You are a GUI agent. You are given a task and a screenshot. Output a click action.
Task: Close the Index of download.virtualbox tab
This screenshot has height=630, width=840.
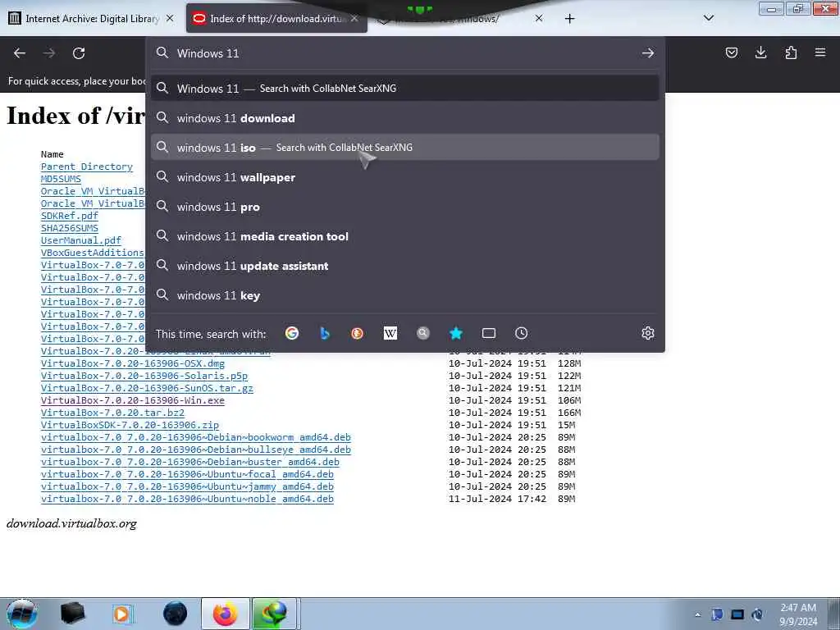coord(354,18)
